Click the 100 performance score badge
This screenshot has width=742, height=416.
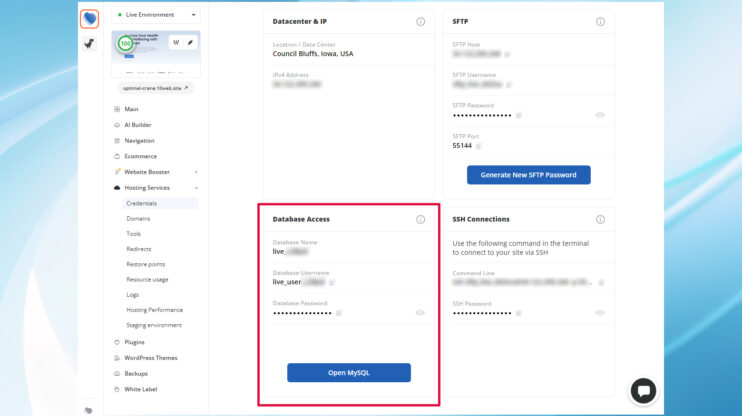point(125,44)
